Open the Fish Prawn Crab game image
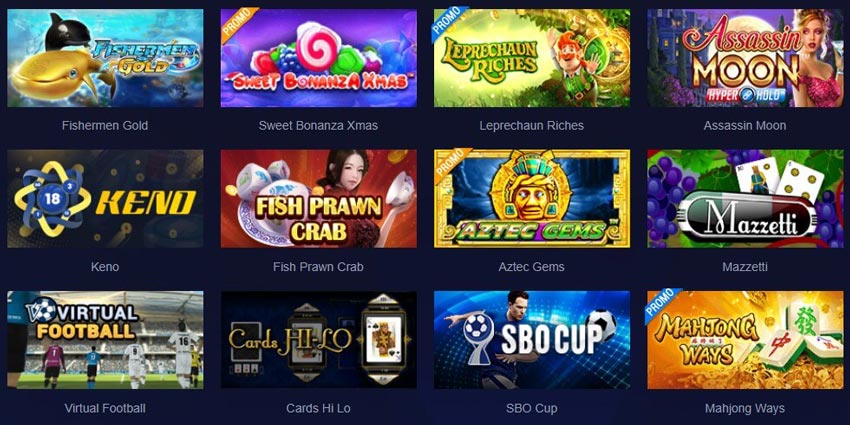The height and width of the screenshot is (425, 850). pos(319,198)
